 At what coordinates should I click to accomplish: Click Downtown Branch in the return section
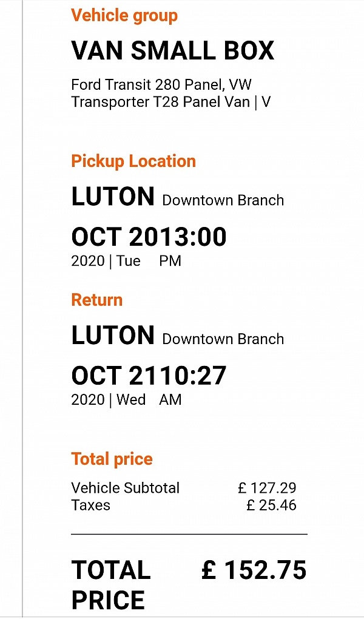(x=223, y=339)
